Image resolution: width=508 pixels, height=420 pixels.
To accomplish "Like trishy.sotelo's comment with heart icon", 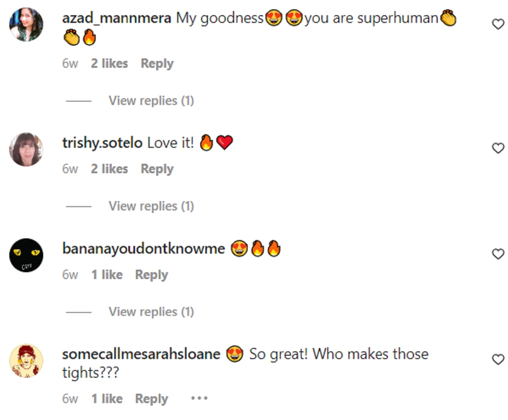I will [x=498, y=148].
